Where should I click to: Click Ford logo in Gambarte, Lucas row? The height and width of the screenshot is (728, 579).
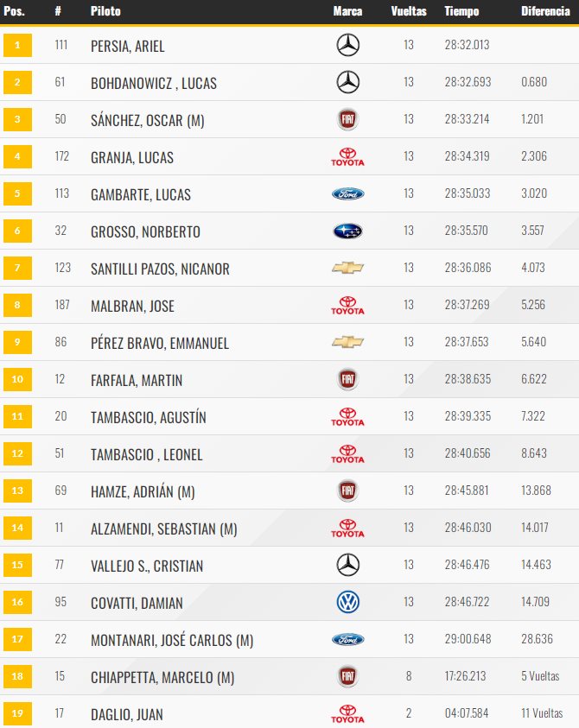pyautogui.click(x=347, y=193)
